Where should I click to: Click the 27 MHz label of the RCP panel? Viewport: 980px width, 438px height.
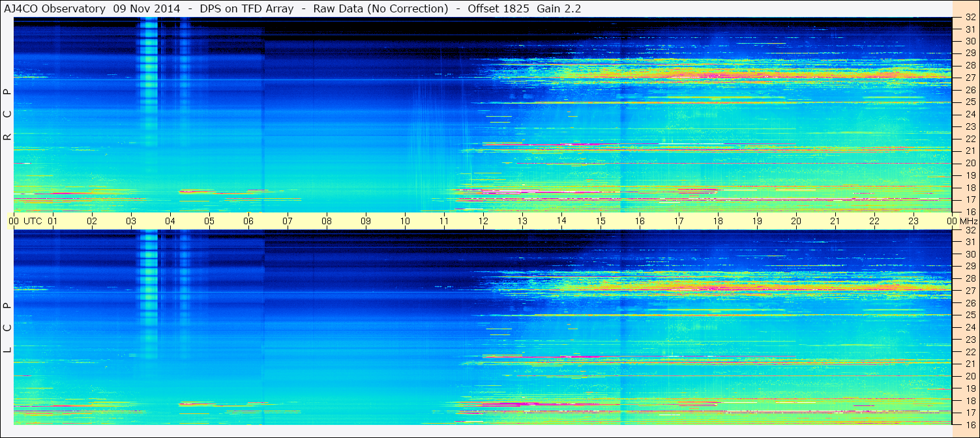pyautogui.click(x=970, y=78)
